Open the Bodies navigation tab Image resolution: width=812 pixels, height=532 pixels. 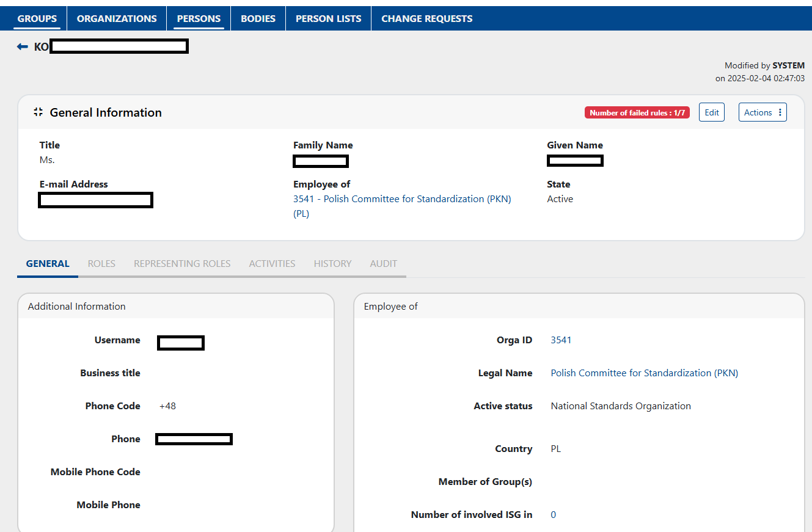click(x=258, y=18)
